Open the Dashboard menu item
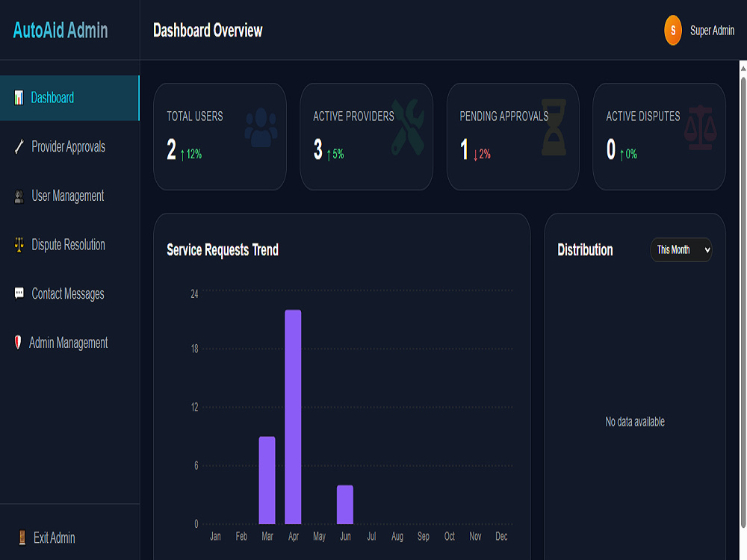Viewport: 747px width, 560px height. point(69,98)
